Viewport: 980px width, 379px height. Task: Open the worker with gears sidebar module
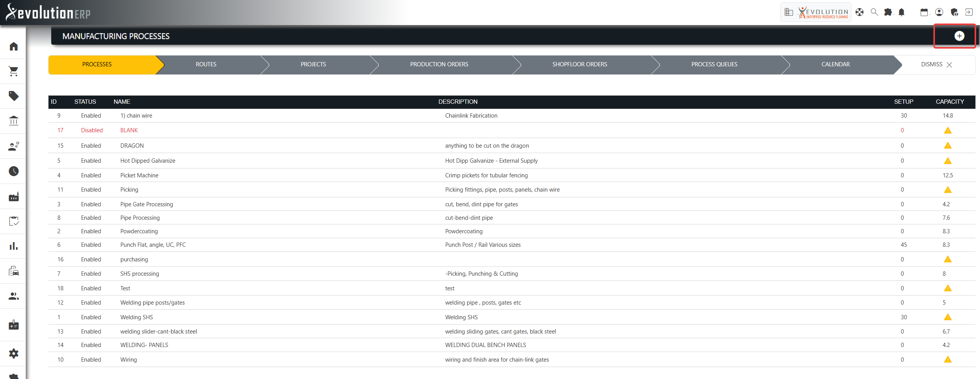tap(14, 146)
